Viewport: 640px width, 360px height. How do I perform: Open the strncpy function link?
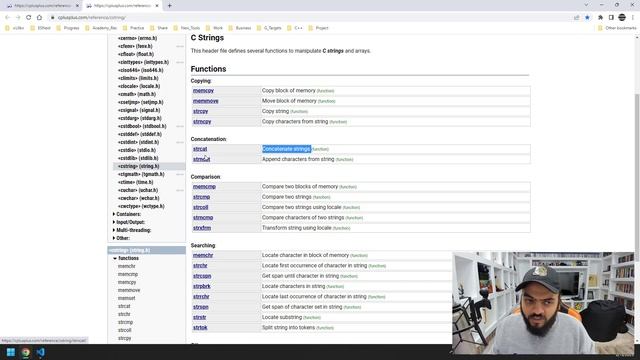click(202, 122)
